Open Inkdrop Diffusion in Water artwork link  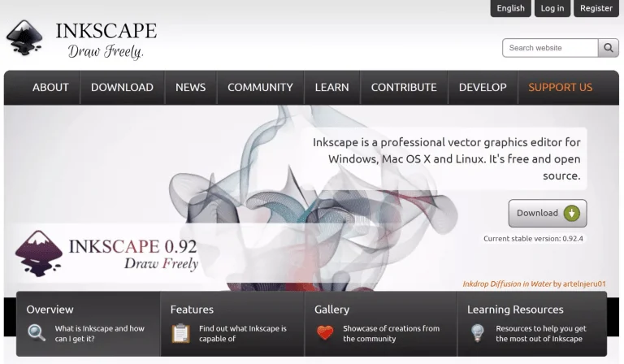tap(507, 284)
